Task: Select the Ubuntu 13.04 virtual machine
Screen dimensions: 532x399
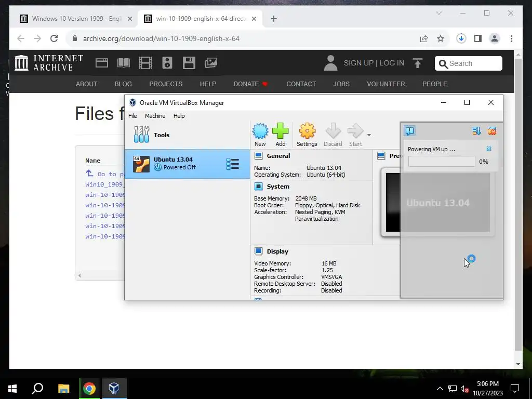Action: [187, 164]
